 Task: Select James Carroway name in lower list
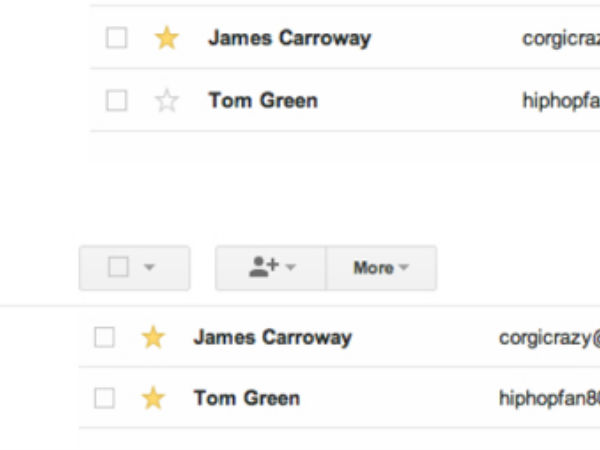[x=272, y=337]
